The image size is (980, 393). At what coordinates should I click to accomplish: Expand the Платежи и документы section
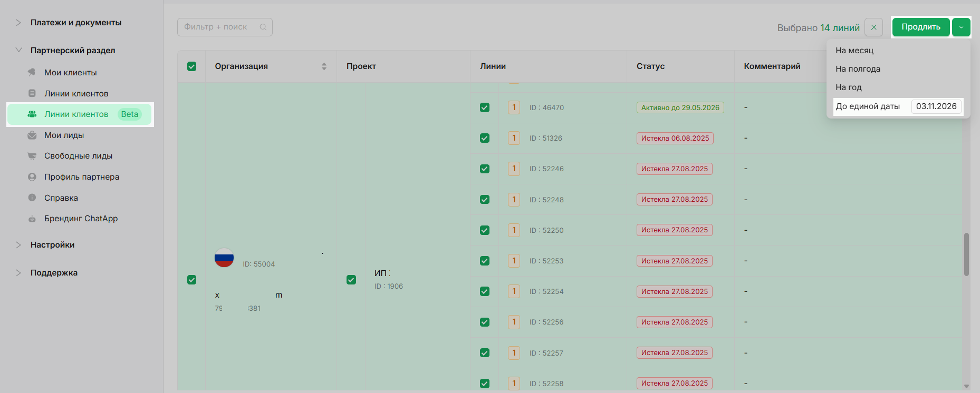(x=18, y=23)
